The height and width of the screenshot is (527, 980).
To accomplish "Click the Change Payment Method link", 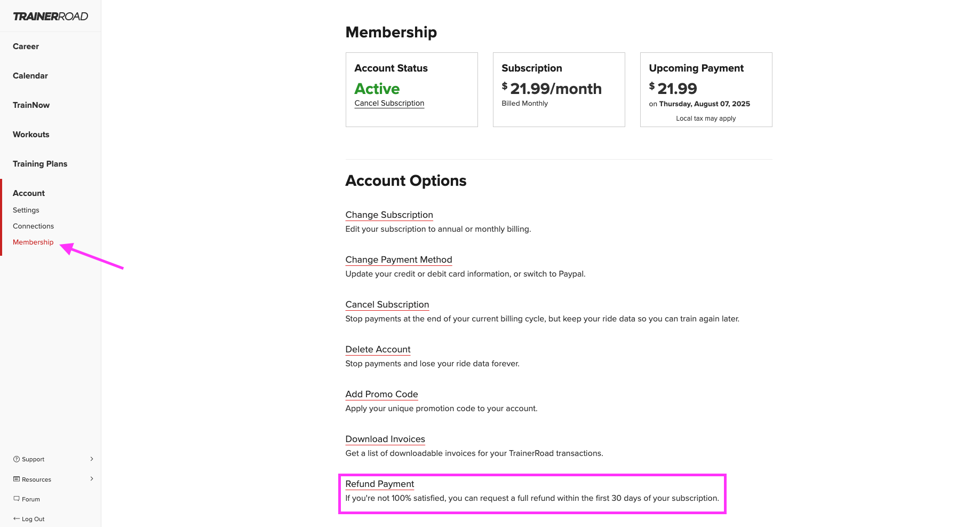I will coord(399,259).
